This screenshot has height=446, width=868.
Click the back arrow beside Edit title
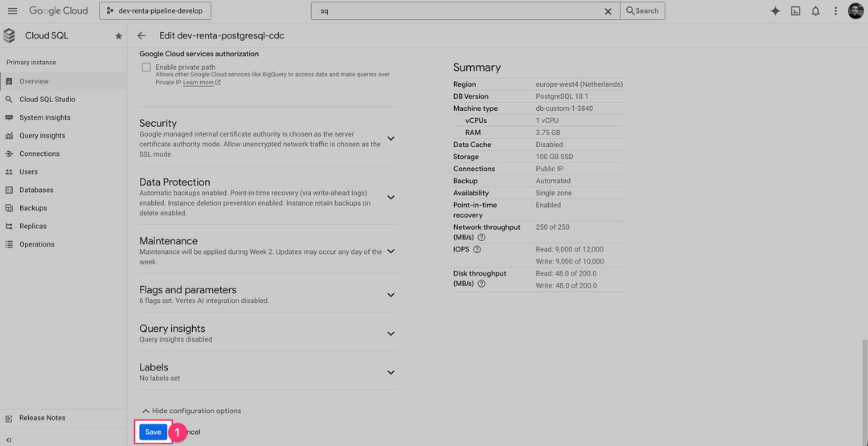[141, 36]
